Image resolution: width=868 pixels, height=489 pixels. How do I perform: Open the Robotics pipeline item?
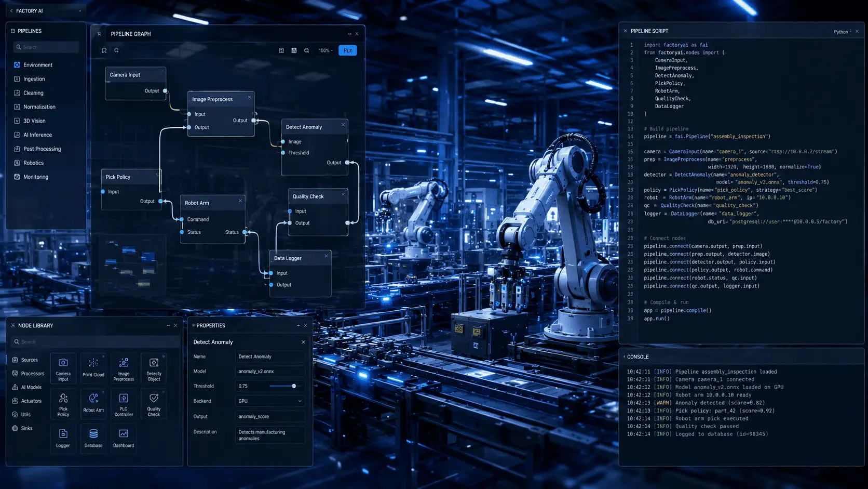coord(29,163)
